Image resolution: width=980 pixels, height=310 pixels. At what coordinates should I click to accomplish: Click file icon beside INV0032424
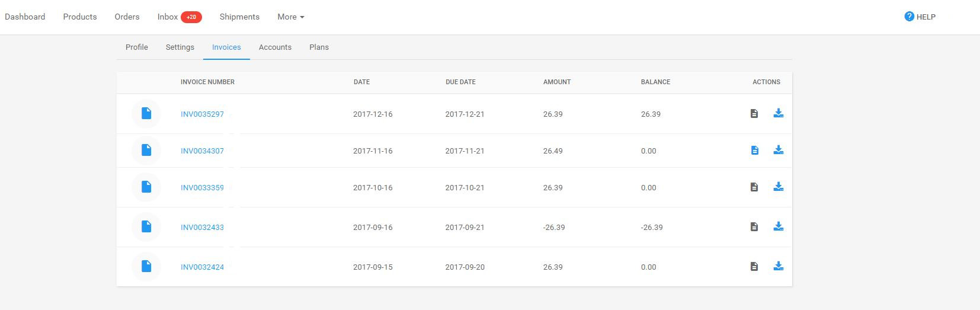click(x=146, y=267)
